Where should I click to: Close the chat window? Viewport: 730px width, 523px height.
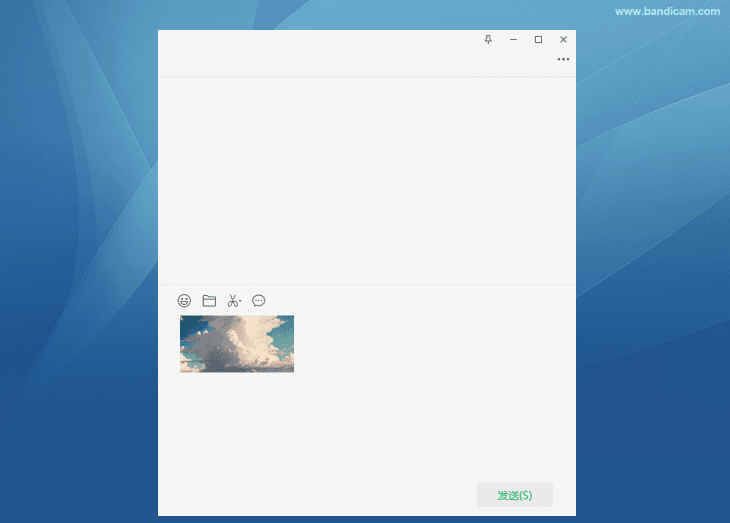563,39
